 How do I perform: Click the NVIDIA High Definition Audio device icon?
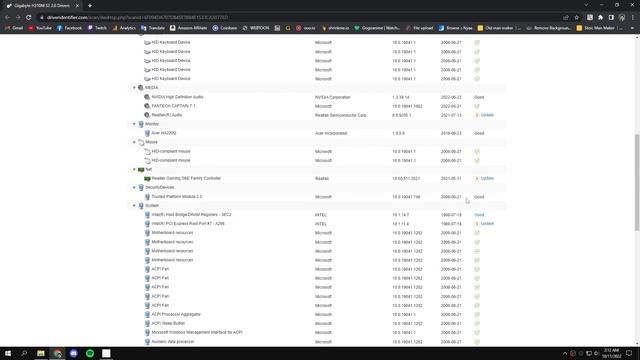coord(147,97)
